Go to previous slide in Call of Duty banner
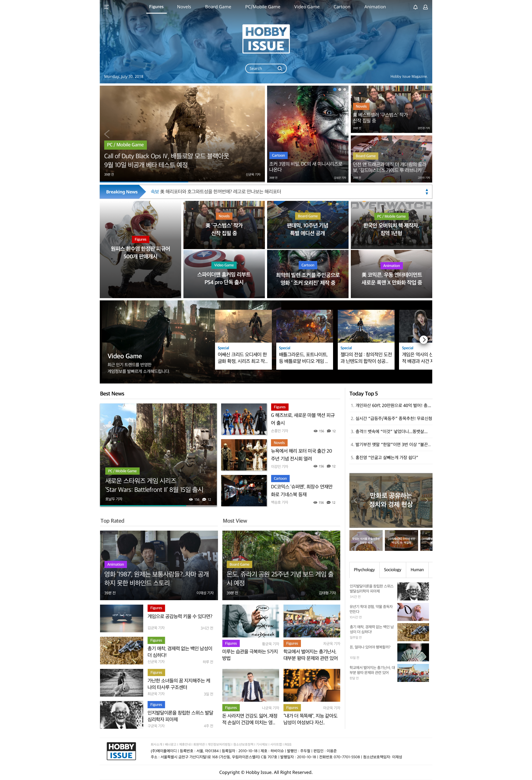The image size is (532, 780). 107,134
